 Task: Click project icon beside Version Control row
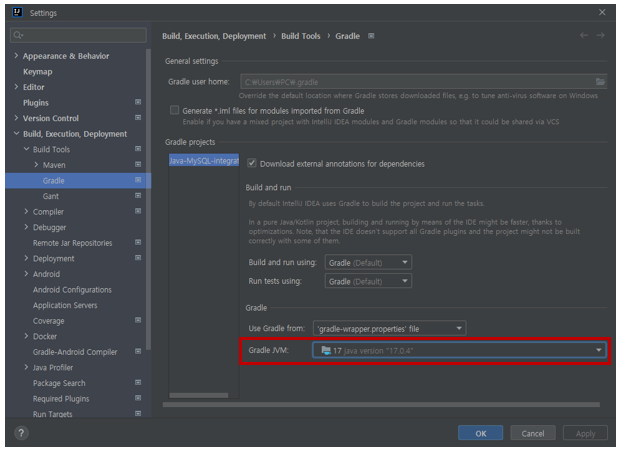coord(138,117)
